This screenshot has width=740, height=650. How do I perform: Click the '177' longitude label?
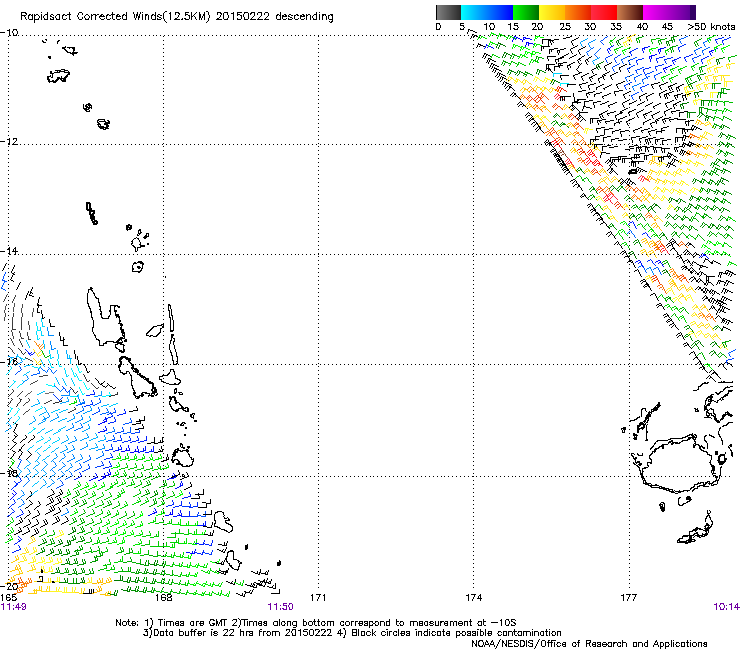(629, 598)
